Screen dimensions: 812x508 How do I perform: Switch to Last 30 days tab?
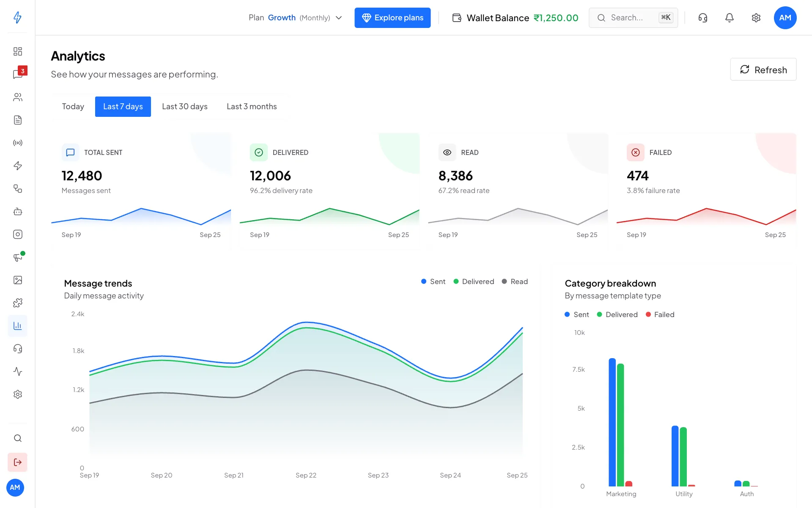tap(185, 107)
